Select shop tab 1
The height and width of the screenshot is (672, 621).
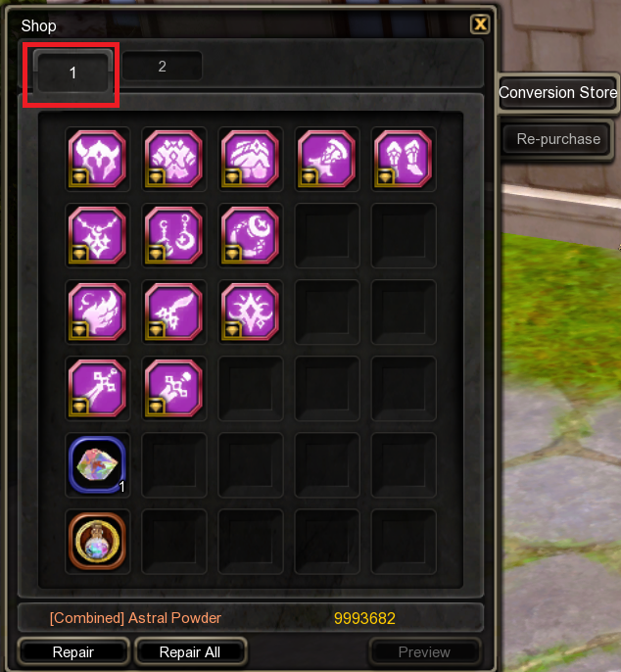pos(72,72)
